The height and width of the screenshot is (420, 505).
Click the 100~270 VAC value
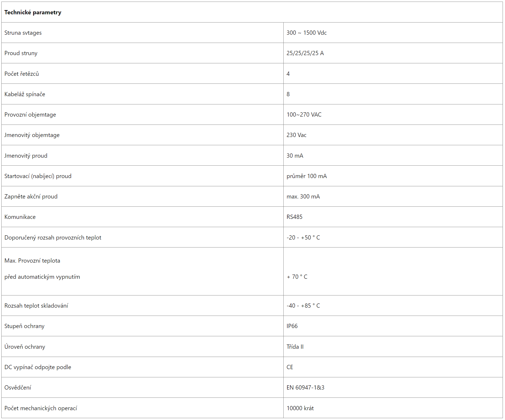(x=304, y=114)
